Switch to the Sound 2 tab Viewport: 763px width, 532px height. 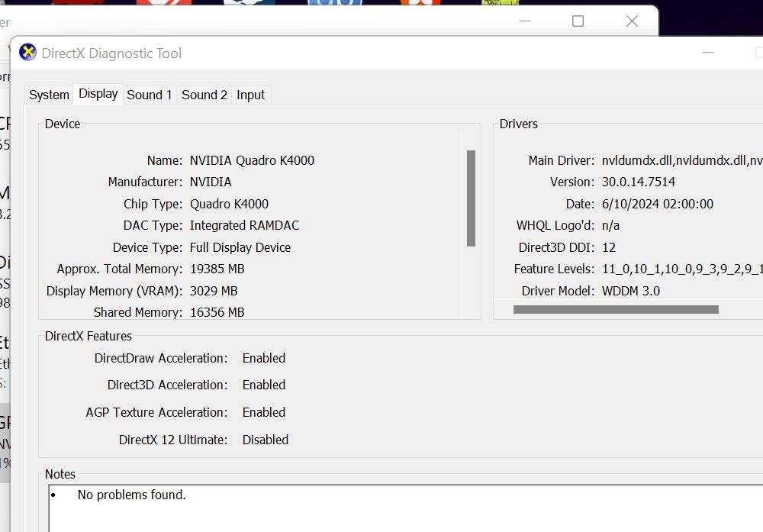coord(204,95)
